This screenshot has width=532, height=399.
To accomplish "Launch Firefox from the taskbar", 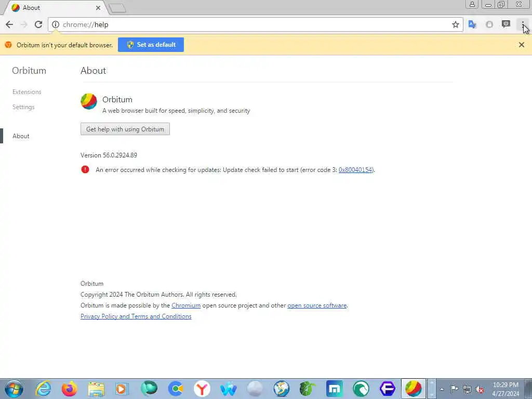I will [x=70, y=389].
